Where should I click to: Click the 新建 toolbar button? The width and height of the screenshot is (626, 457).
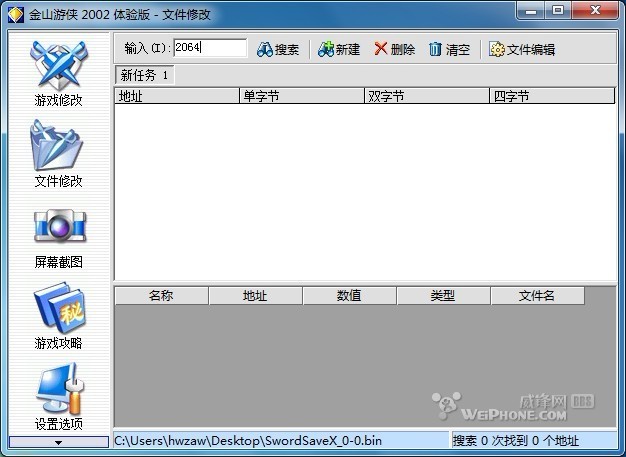coord(339,49)
